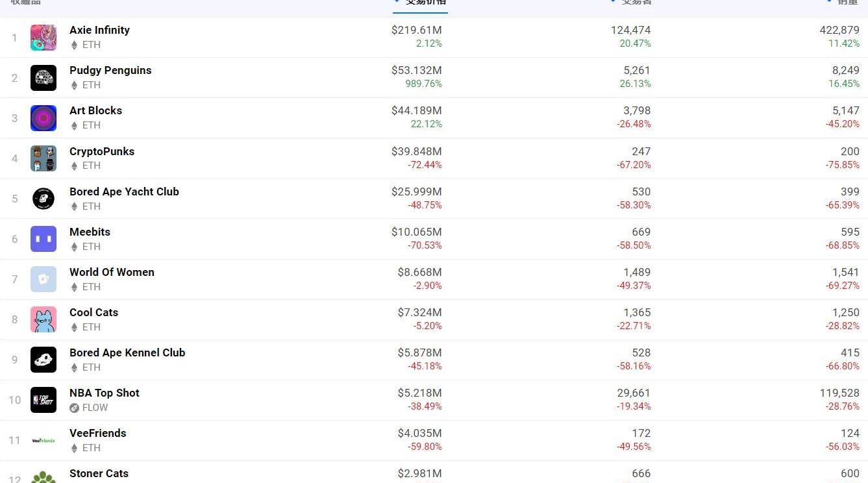Screen dimensions: 868x483
Task: Open the Stoner Cats collection link
Action: (x=99, y=473)
